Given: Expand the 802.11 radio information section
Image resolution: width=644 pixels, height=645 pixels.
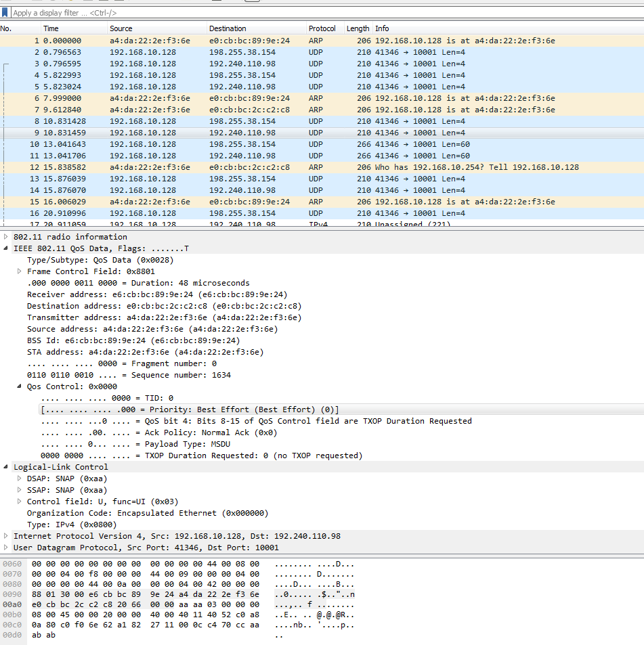Looking at the screenshot, I should pos(6,237).
